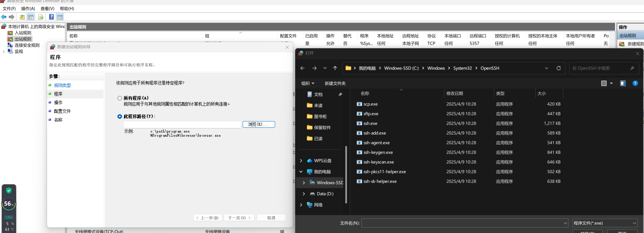
Task: Open address bar history dropdown
Action: click(546, 68)
